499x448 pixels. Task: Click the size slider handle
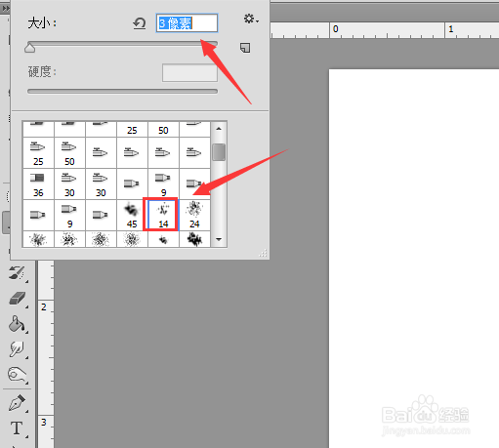[30, 48]
